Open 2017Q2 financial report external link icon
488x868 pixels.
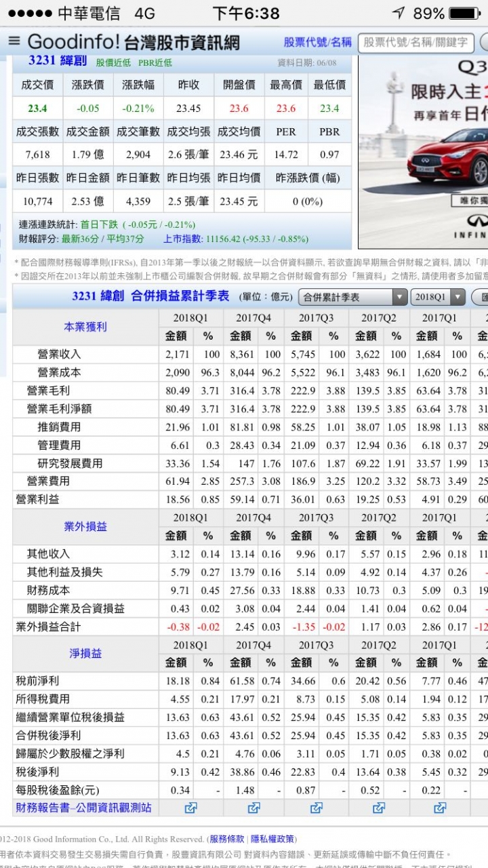click(x=379, y=808)
